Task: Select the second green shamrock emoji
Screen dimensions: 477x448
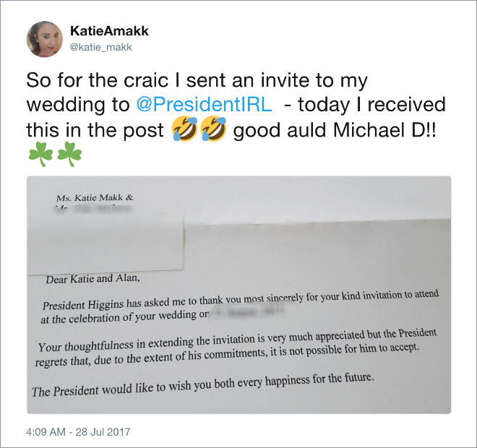Action: tap(69, 154)
